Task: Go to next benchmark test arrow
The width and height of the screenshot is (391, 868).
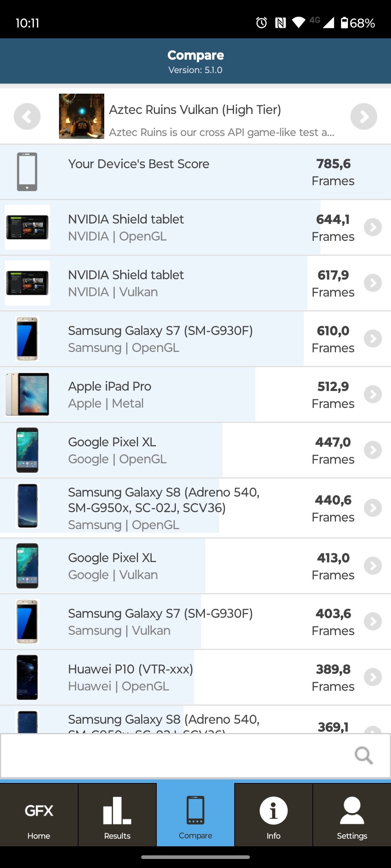Action: (x=363, y=116)
